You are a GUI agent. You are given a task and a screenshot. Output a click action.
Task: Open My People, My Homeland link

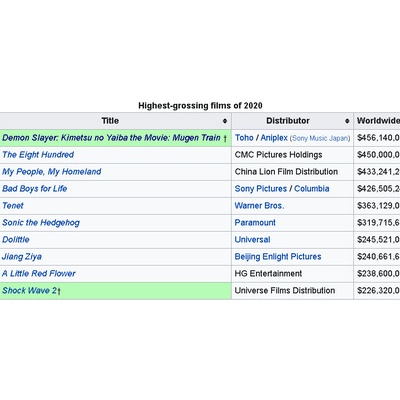coord(52,172)
